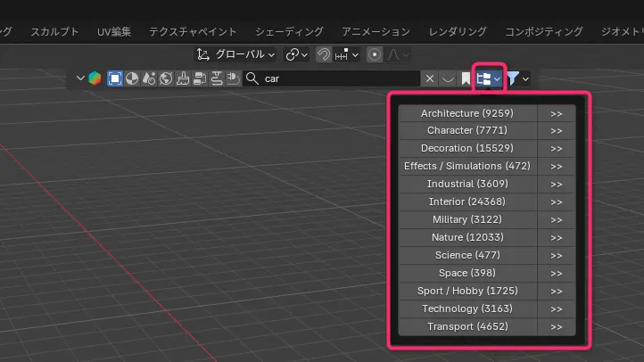Image resolution: width=644 pixels, height=362 pixels.
Task: Select the Nature (12033) category
Action: [x=467, y=238]
